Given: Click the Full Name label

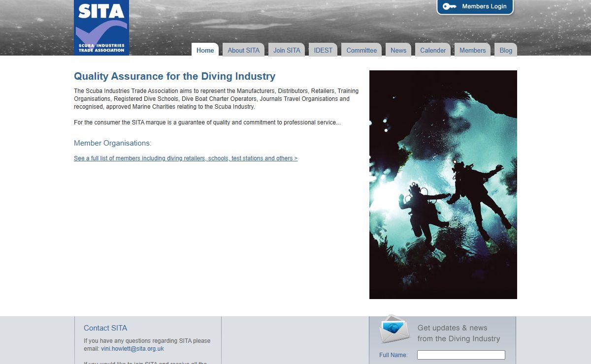Looking at the screenshot, I should click(x=394, y=355).
